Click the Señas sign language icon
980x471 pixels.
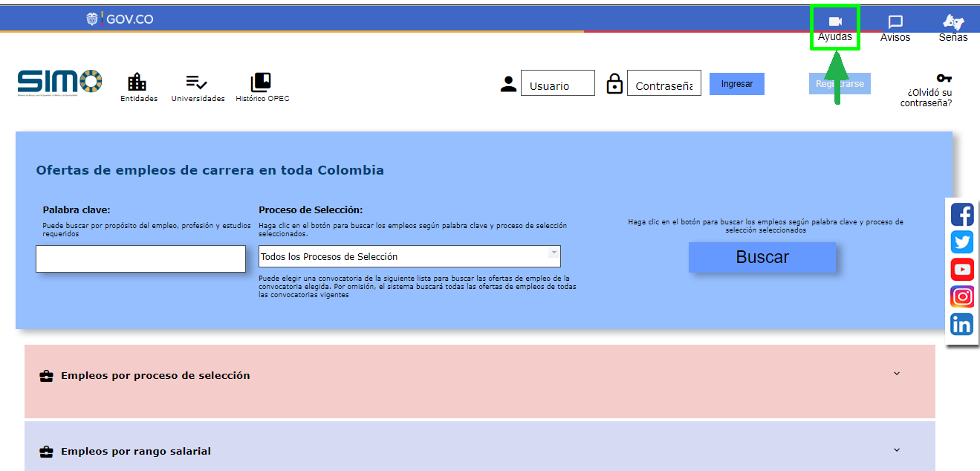coord(953,23)
